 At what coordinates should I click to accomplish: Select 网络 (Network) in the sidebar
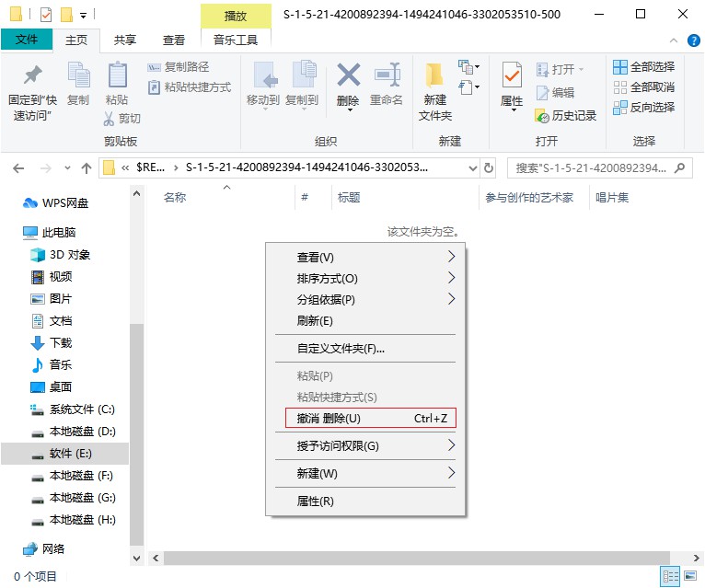43,548
